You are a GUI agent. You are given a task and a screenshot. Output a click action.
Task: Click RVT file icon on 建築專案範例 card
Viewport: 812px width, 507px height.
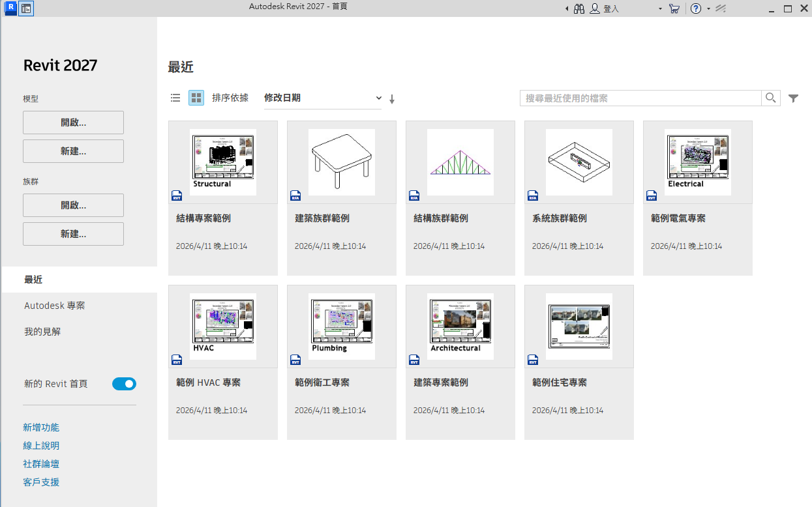414,360
